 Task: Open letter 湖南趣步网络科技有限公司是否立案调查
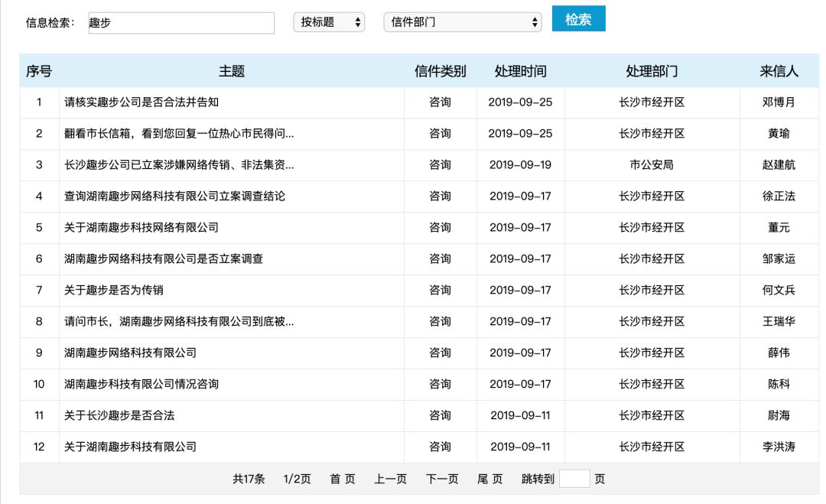pyautogui.click(x=164, y=259)
